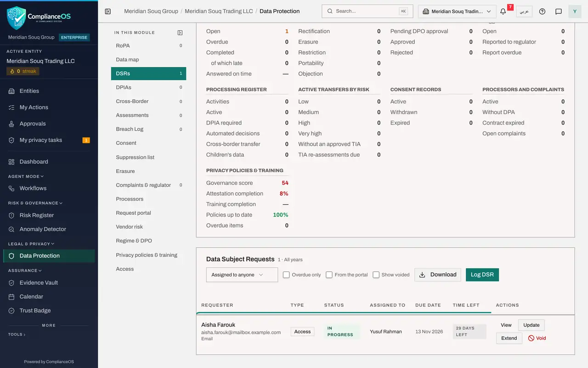
Task: Enable the From the portal checkbox
Action: pos(329,275)
